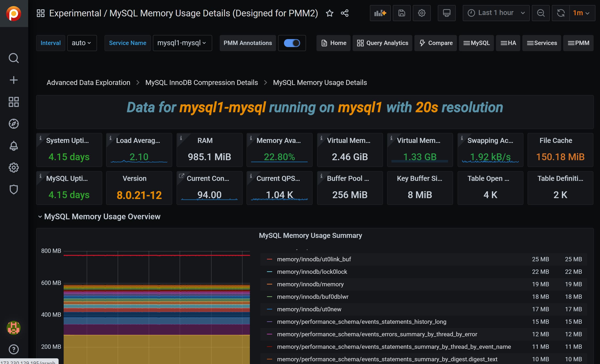Click memory/innodb/memory orange color swatch

click(269, 284)
